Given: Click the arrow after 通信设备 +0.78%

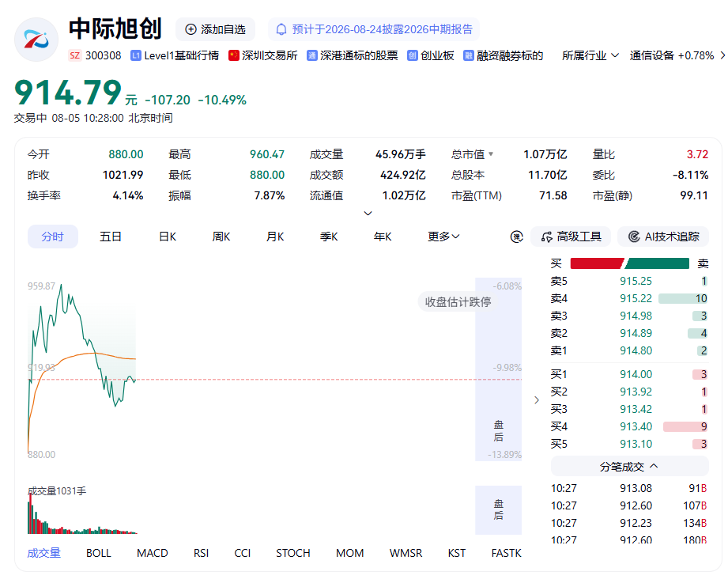Looking at the screenshot, I should coord(722,55).
